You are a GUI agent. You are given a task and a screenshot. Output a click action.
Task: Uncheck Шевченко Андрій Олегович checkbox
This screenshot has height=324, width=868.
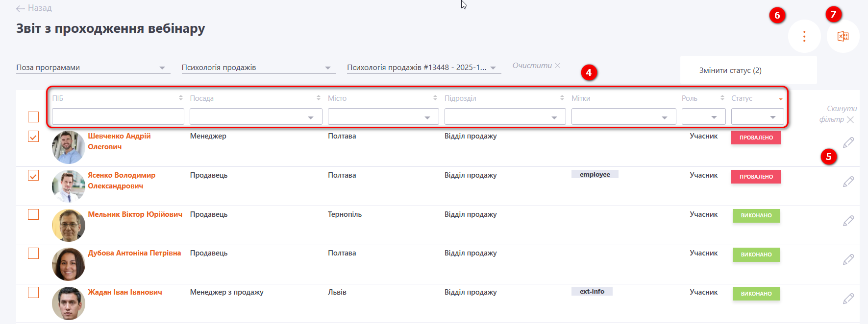[33, 137]
